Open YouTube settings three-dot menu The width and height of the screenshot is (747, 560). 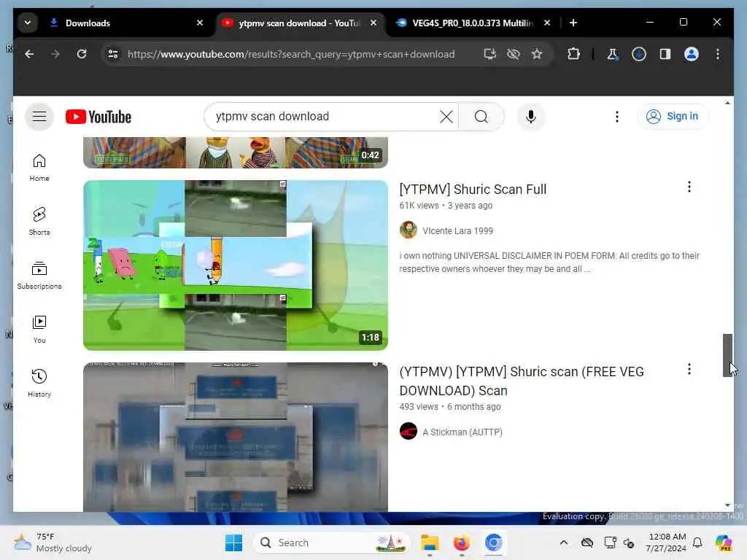click(x=617, y=117)
